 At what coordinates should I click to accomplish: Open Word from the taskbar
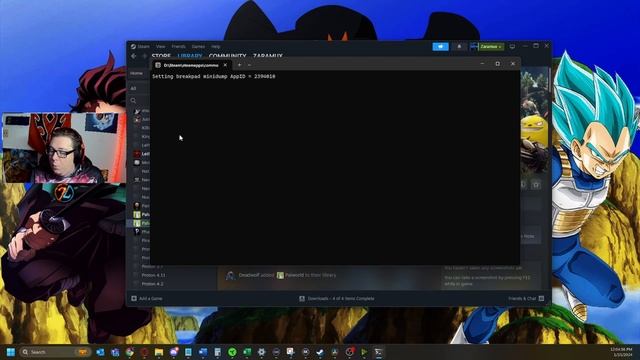pos(203,352)
